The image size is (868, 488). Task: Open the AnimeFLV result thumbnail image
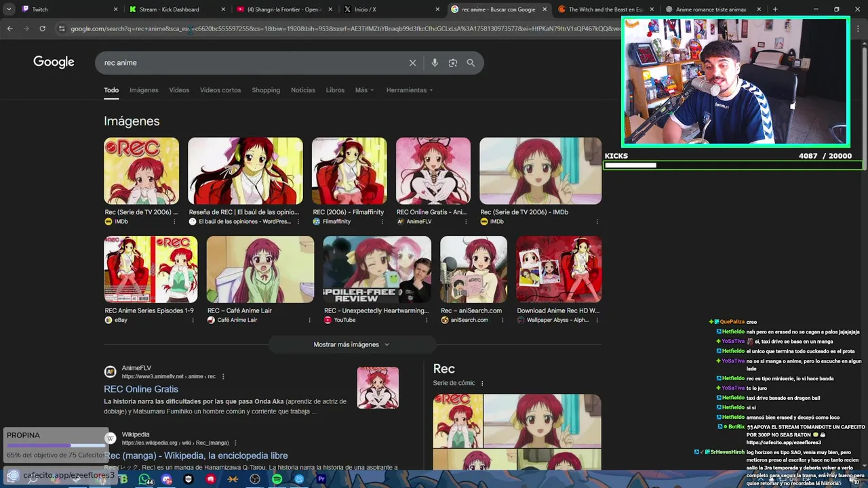pos(378,388)
